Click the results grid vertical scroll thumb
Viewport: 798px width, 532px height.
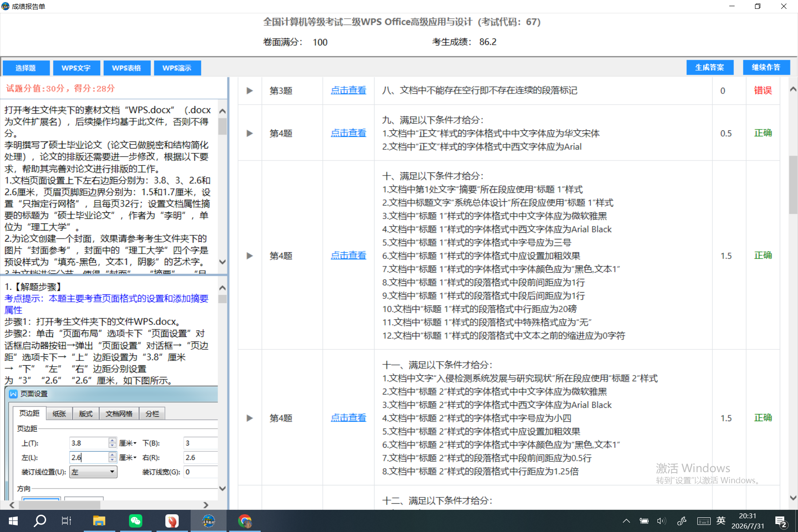(x=793, y=185)
